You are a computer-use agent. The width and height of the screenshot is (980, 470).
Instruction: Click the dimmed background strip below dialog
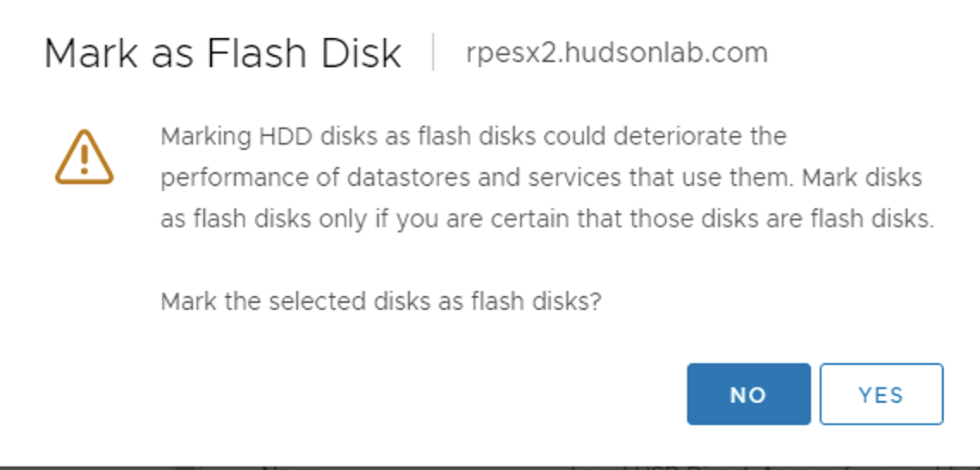490,467
